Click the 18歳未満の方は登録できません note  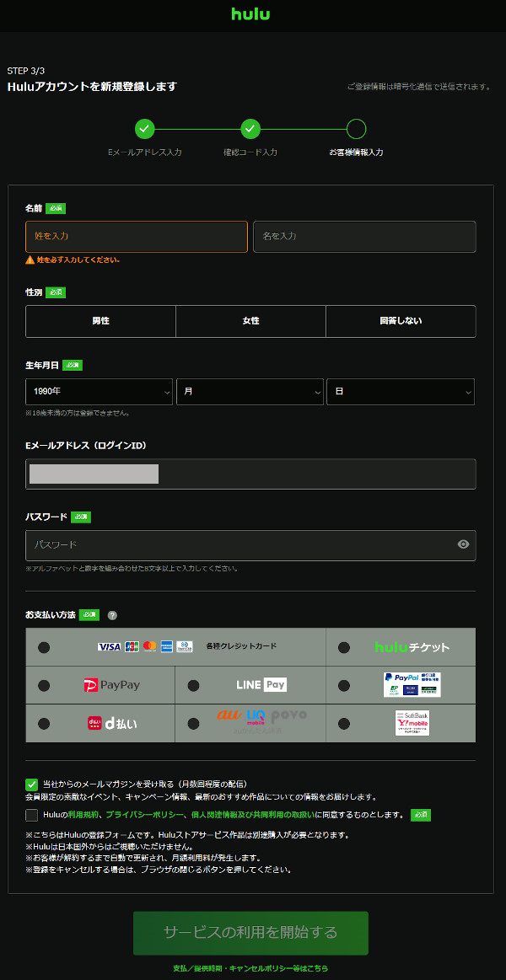78,413
